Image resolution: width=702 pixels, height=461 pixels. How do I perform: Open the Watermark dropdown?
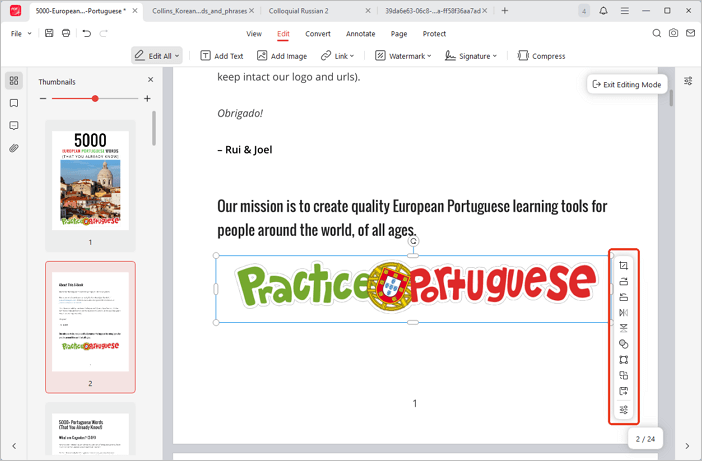tap(403, 56)
